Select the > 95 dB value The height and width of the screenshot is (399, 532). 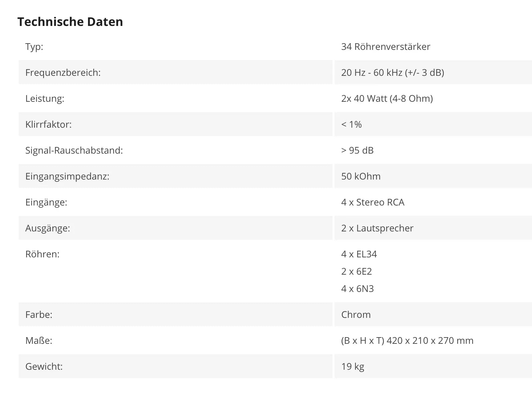click(x=357, y=150)
